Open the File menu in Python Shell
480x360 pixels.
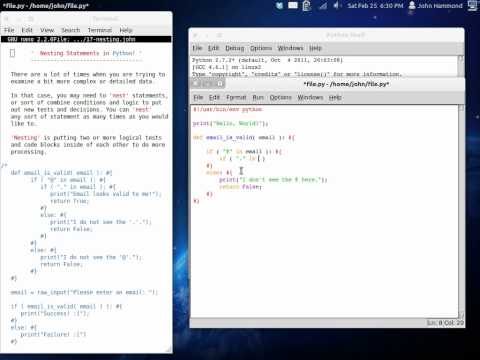pyautogui.click(x=197, y=48)
